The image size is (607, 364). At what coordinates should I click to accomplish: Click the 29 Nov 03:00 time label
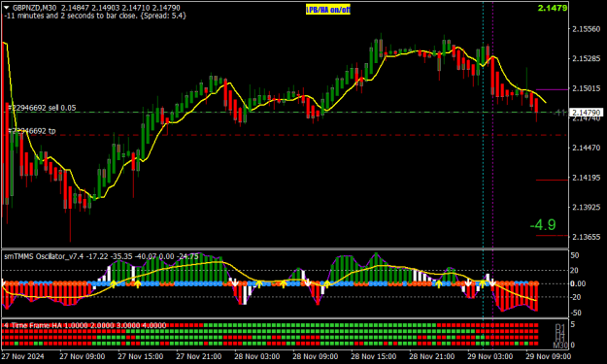[490, 356]
